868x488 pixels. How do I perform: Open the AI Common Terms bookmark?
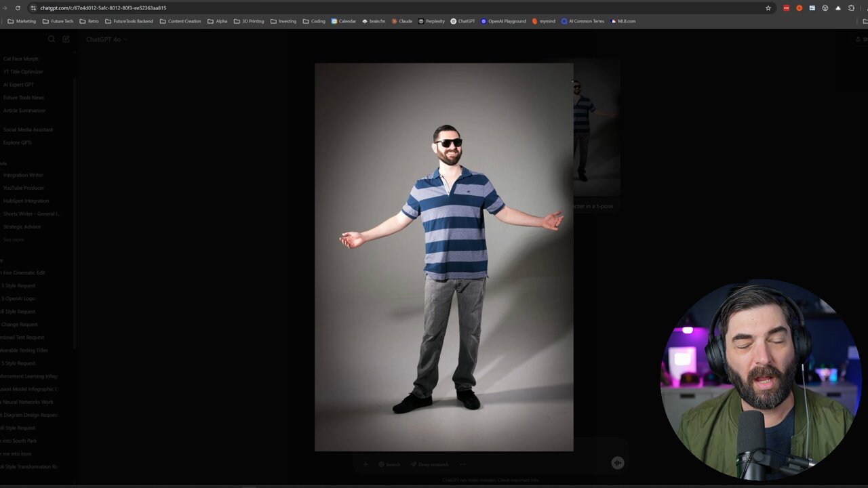click(x=583, y=21)
